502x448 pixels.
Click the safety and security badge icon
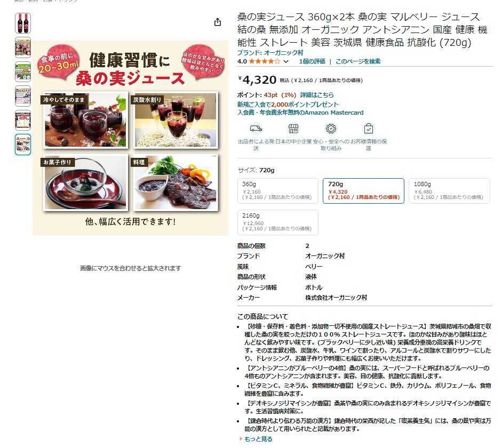point(331,129)
